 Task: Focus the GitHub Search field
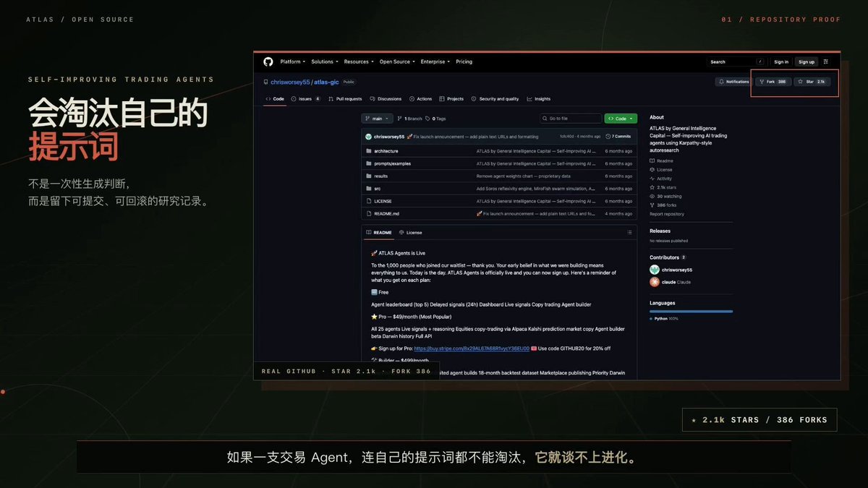[x=736, y=62]
